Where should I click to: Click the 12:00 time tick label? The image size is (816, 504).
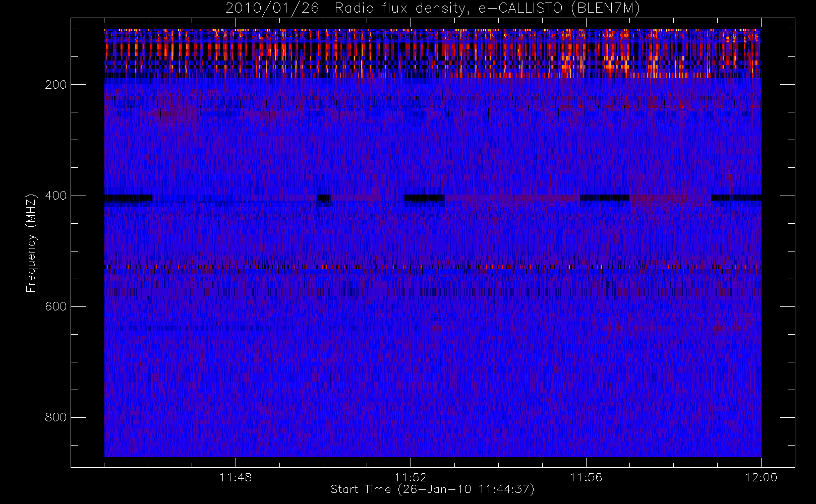(x=761, y=477)
